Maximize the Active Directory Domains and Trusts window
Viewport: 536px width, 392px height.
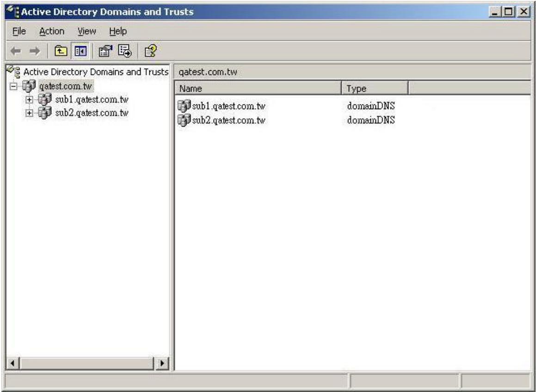508,12
